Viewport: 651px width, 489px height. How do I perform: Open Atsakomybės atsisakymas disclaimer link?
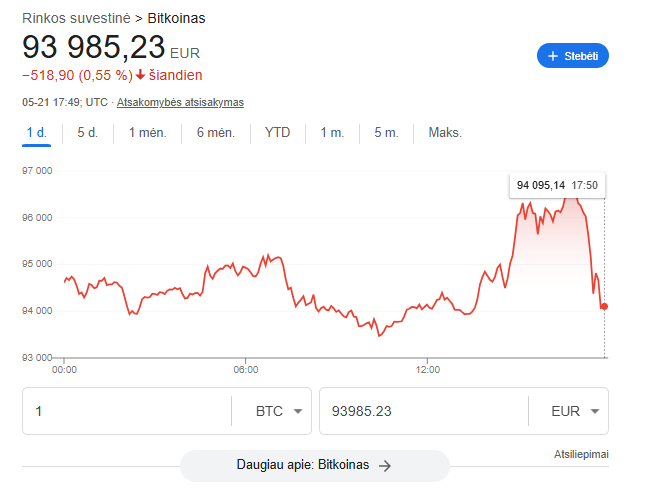[x=180, y=102]
